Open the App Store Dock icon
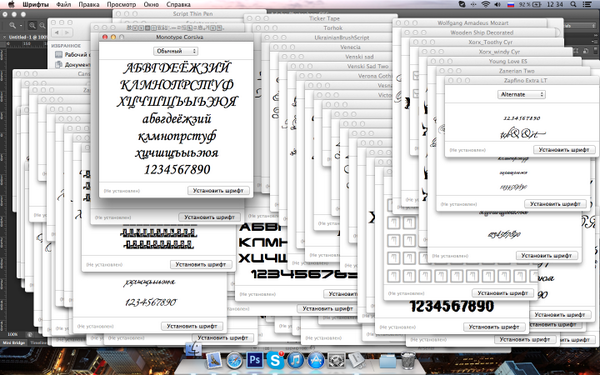Viewport: 600px width, 375px height. click(316, 360)
